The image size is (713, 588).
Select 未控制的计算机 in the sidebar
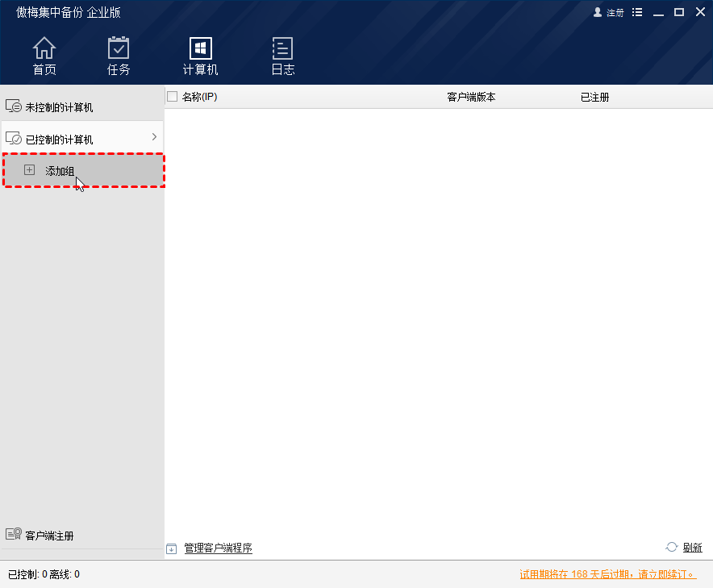click(x=59, y=107)
